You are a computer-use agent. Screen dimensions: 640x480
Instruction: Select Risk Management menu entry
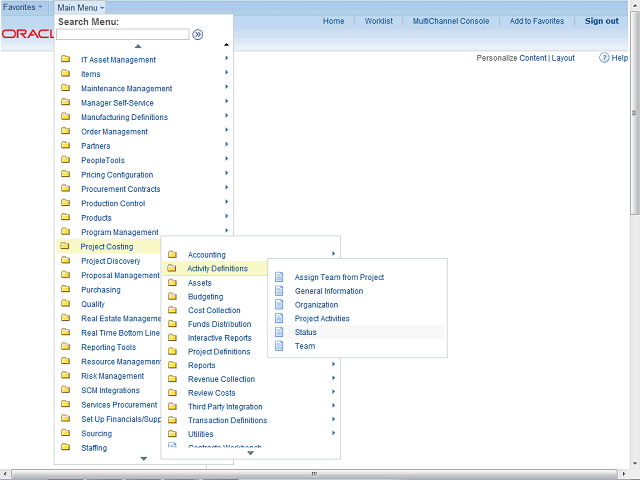[113, 376]
